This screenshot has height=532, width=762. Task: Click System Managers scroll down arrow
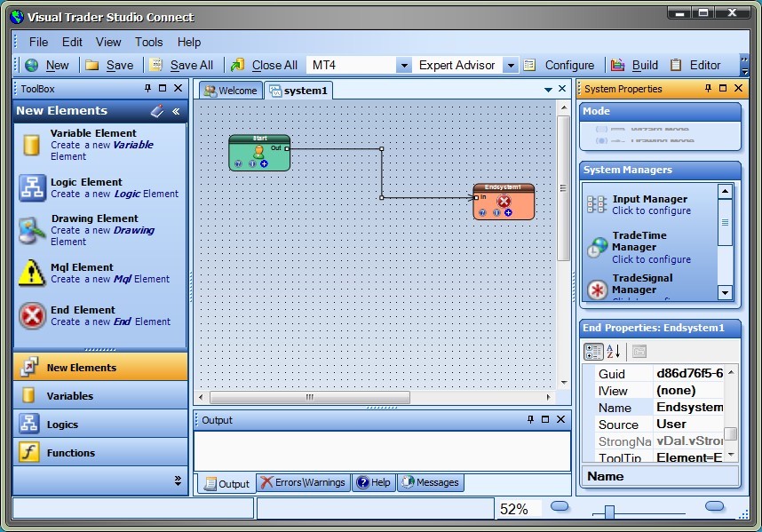(725, 292)
